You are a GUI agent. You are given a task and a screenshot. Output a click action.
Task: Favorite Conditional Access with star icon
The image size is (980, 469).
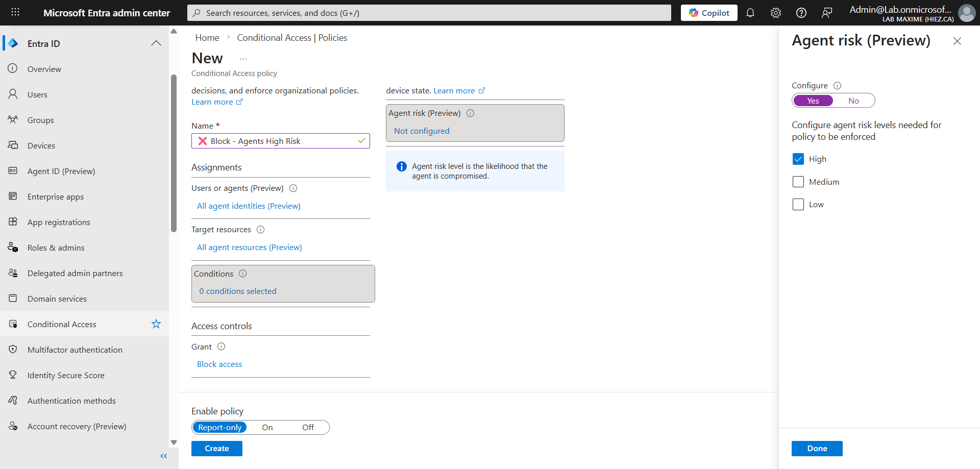[156, 324]
